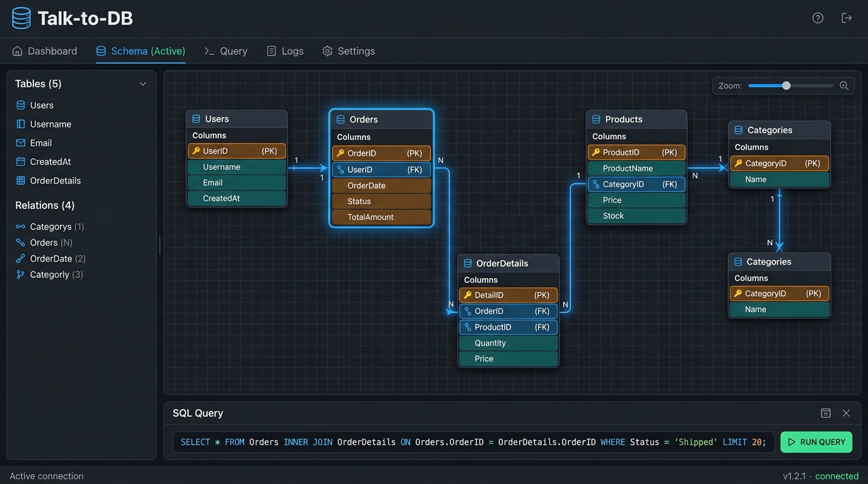Click the OrderDate relation link icon

(x=20, y=258)
